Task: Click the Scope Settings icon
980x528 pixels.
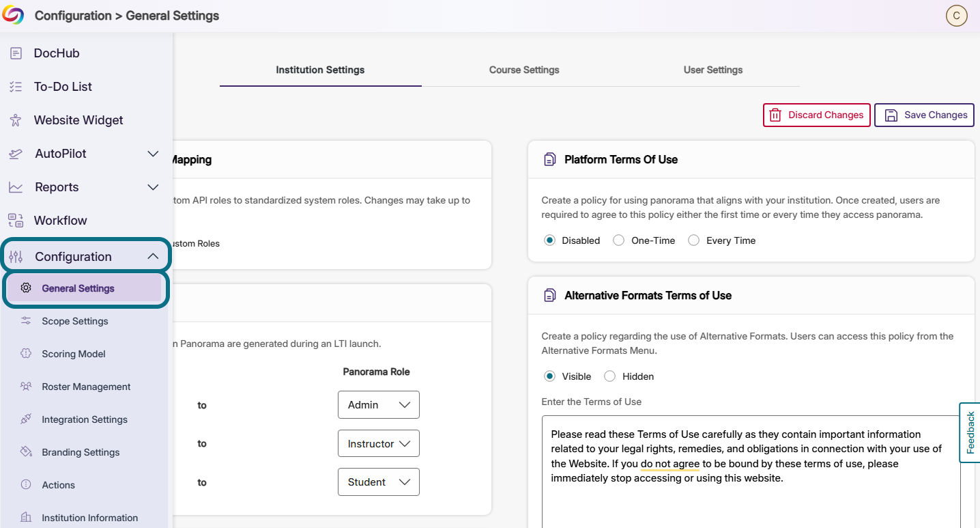Action: [x=26, y=321]
